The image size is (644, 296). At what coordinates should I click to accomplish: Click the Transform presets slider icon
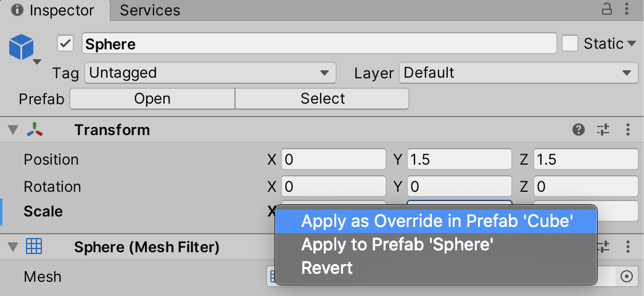pyautogui.click(x=603, y=129)
